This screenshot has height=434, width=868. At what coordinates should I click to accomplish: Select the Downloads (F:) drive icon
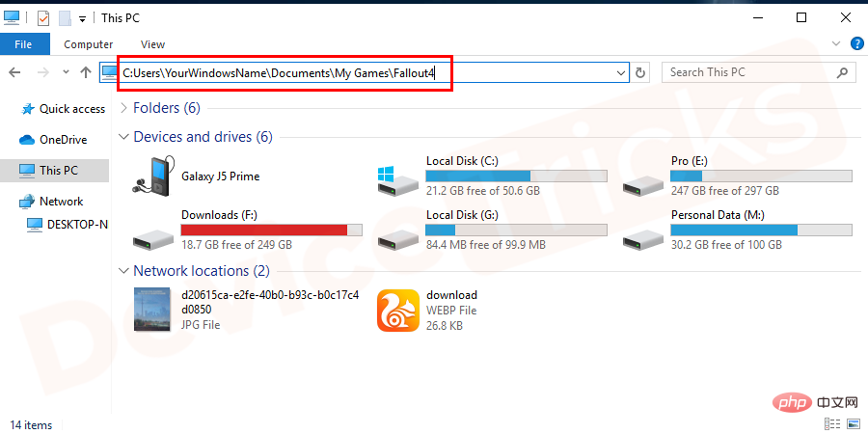point(153,239)
